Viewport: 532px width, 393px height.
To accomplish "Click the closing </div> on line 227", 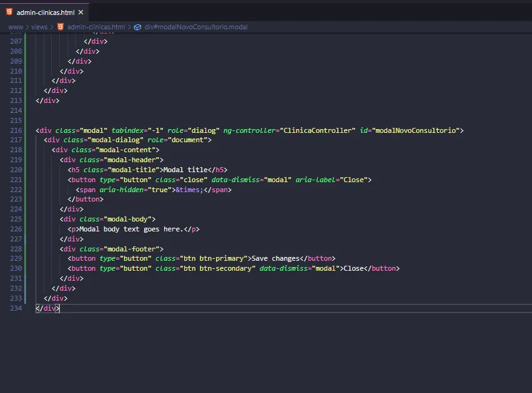I will tap(72, 240).
